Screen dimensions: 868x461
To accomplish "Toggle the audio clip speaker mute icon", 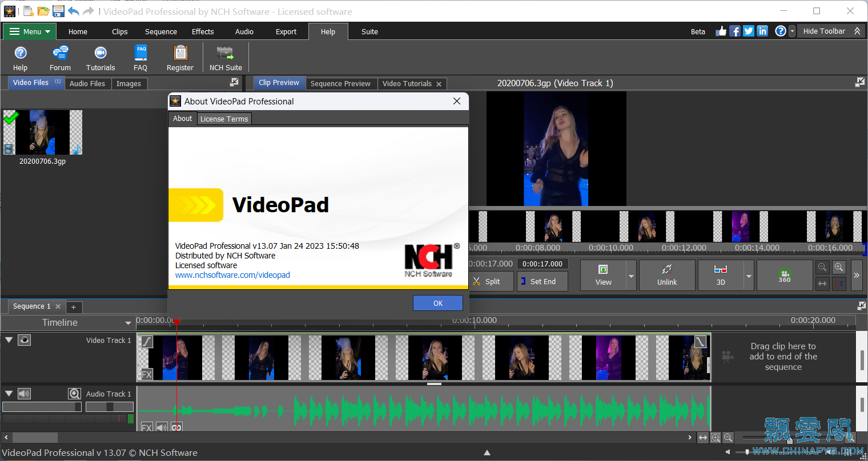I will pos(162,427).
